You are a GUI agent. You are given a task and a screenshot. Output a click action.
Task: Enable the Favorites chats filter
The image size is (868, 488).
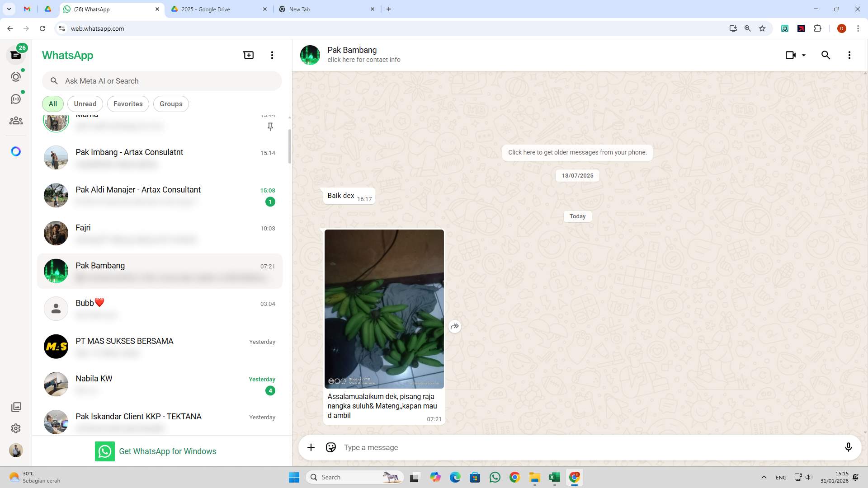127,103
